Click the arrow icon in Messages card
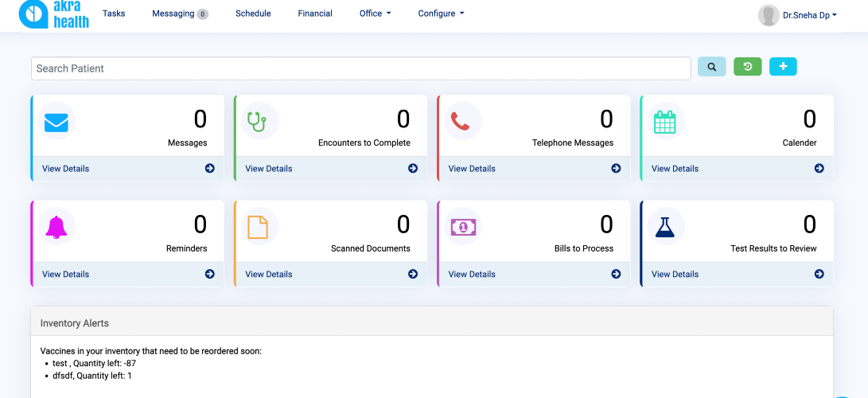The image size is (868, 398). (x=210, y=168)
